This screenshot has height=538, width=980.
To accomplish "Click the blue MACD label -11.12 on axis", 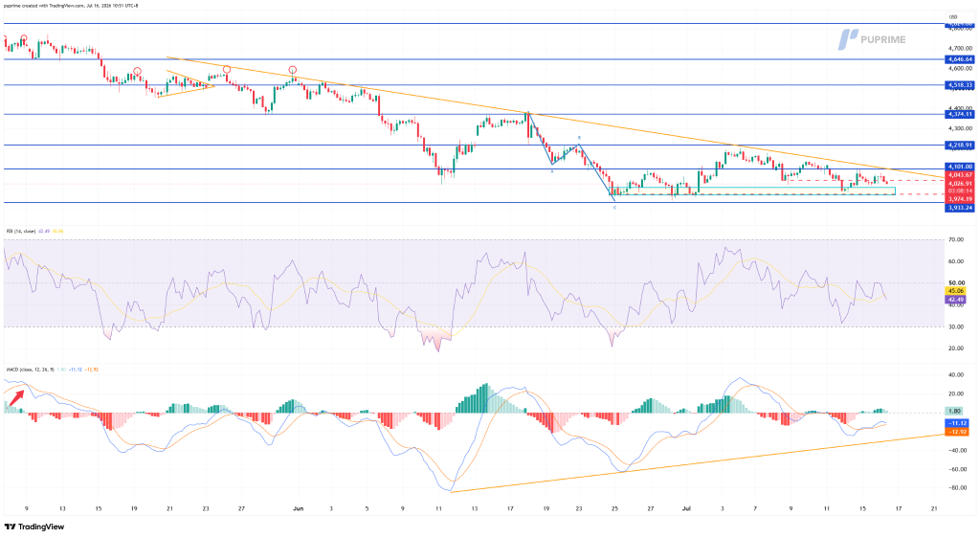I will click(x=956, y=423).
